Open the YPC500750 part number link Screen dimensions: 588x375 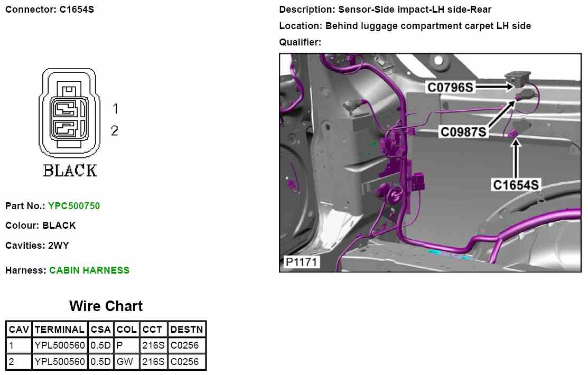click(73, 206)
